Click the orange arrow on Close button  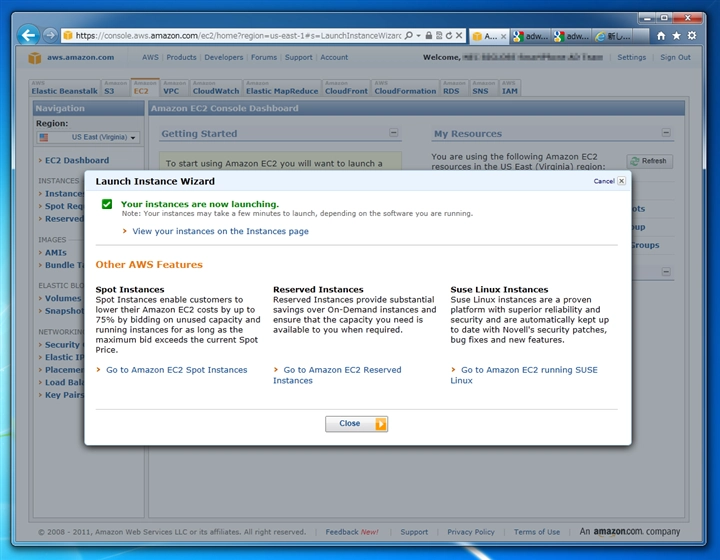click(x=381, y=424)
